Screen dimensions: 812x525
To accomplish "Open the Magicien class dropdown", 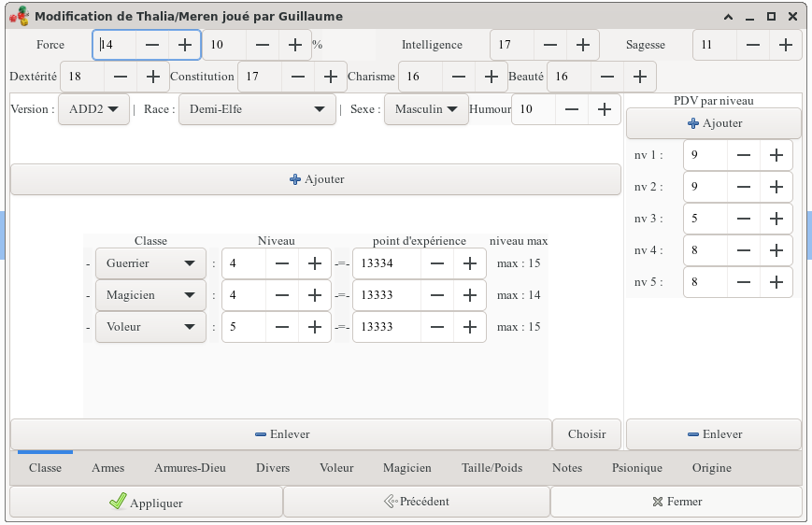I will pos(150,295).
